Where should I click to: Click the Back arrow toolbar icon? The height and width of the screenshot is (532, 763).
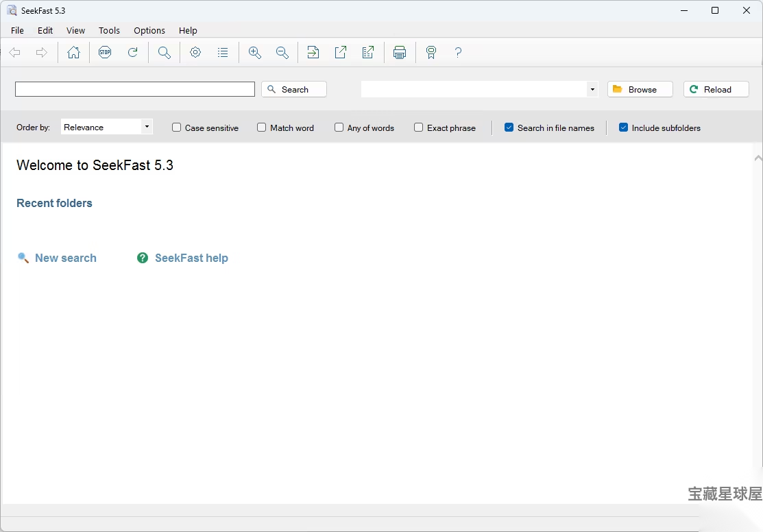14,52
